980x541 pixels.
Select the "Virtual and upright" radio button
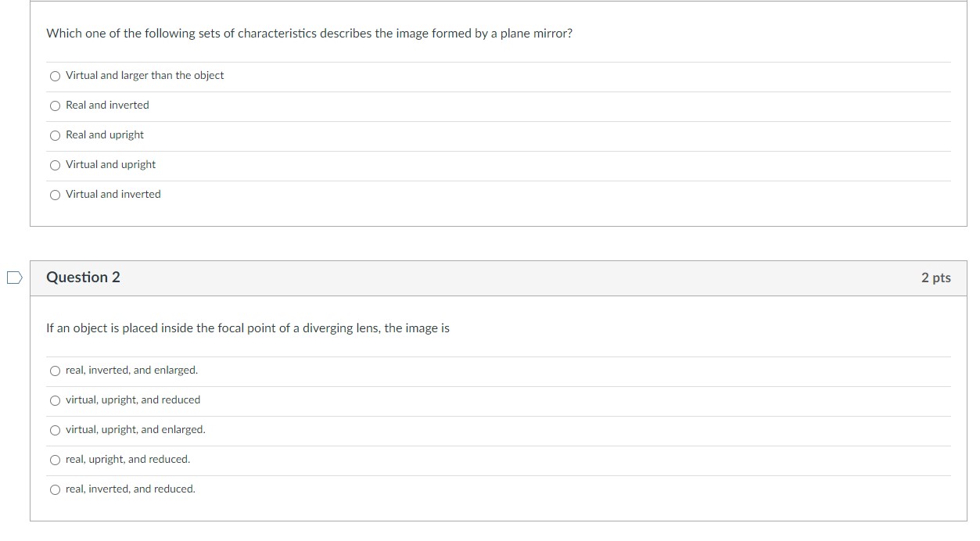tap(55, 165)
